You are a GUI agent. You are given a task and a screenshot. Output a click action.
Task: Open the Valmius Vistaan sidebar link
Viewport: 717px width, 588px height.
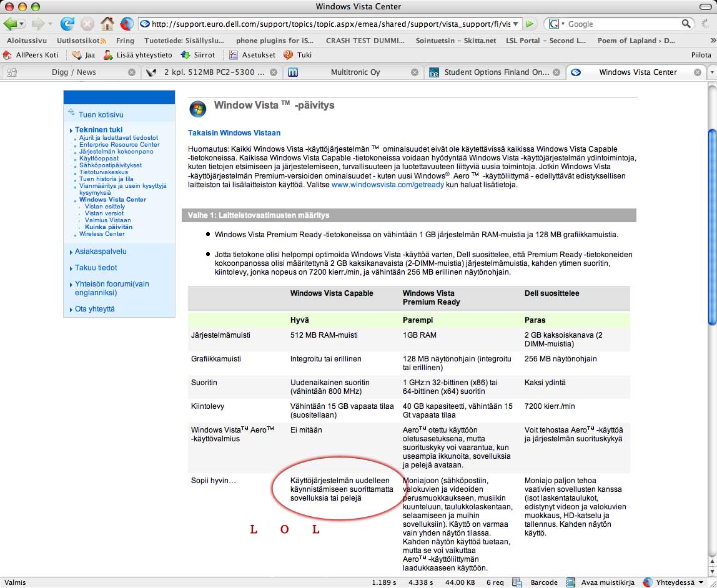107,220
